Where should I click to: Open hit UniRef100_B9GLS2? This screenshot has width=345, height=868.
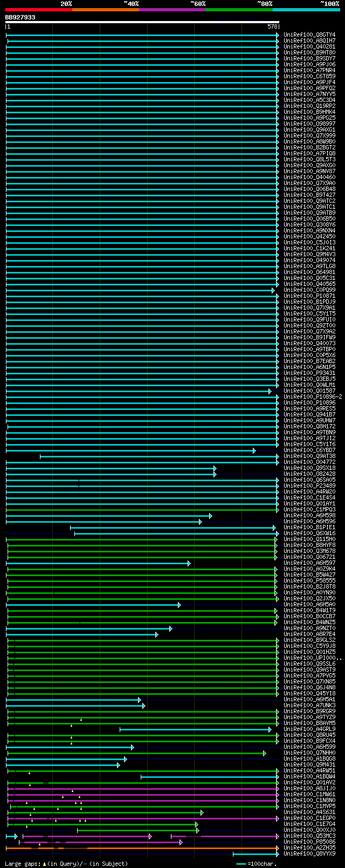tap(309, 640)
